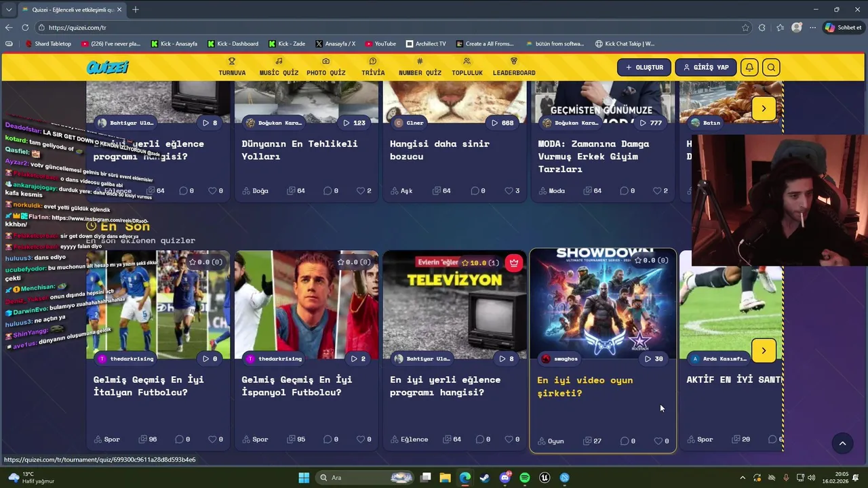Viewport: 868px width, 488px height.
Task: Reload the page with refresh icon
Action: (25, 28)
